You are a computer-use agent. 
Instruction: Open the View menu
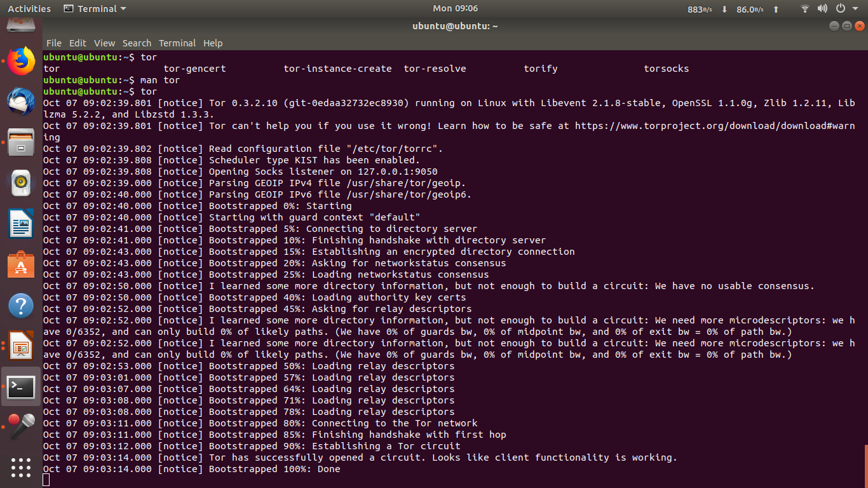coord(104,43)
